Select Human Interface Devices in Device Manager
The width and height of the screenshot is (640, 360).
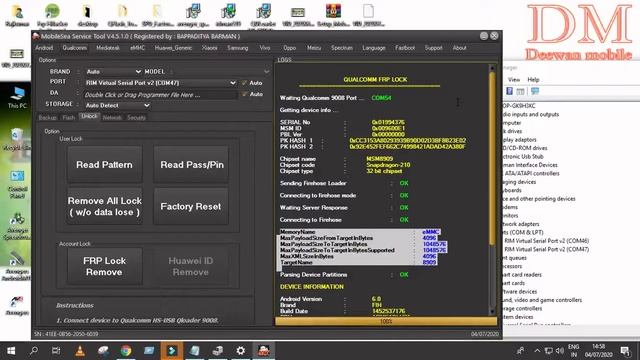pyautogui.click(x=530, y=165)
